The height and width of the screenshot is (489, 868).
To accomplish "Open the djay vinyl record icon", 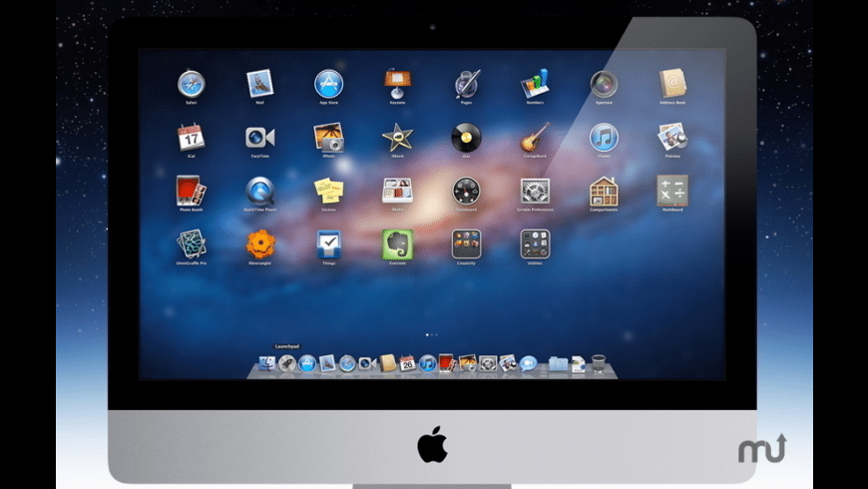I will [466, 138].
